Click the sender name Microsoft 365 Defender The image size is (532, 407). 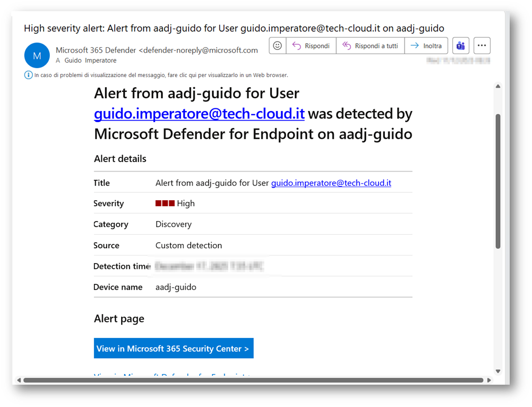(x=96, y=50)
